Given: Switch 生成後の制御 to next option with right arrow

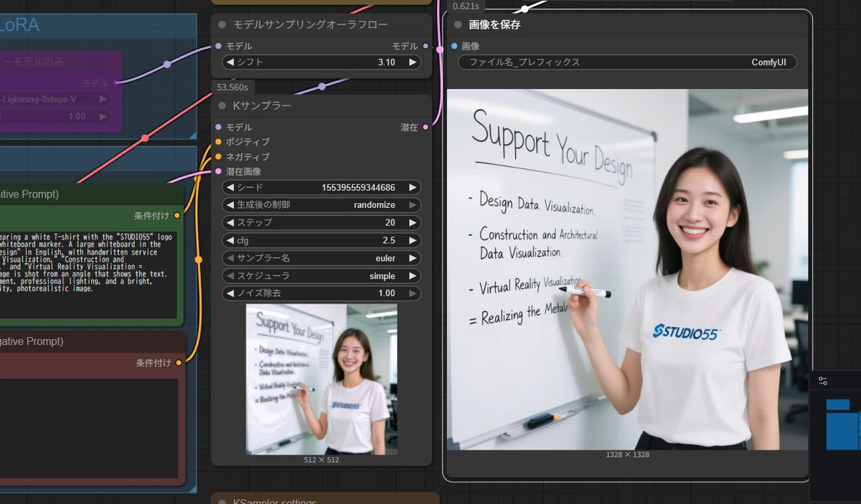Looking at the screenshot, I should [413, 205].
